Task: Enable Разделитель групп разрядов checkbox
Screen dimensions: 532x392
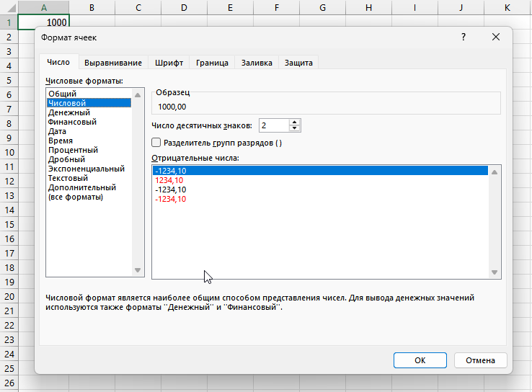Action: click(156, 143)
